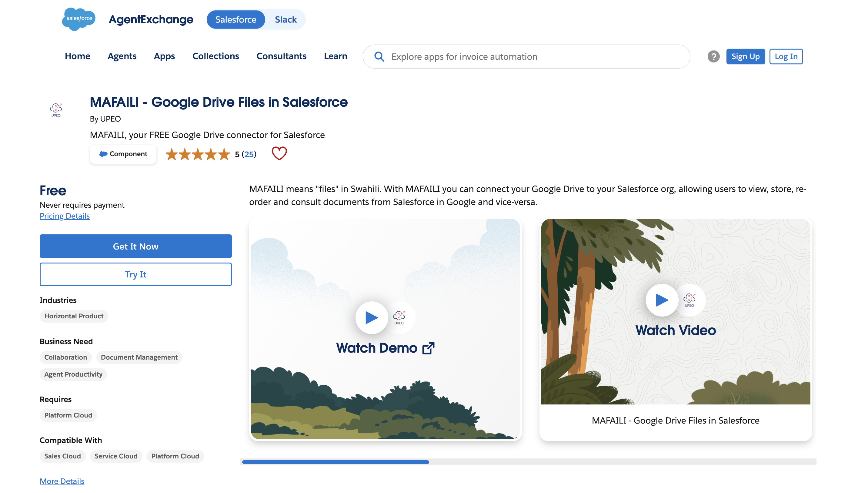Screen dimensions: 868x493
Task: Open the help question mark icon
Action: (x=713, y=56)
